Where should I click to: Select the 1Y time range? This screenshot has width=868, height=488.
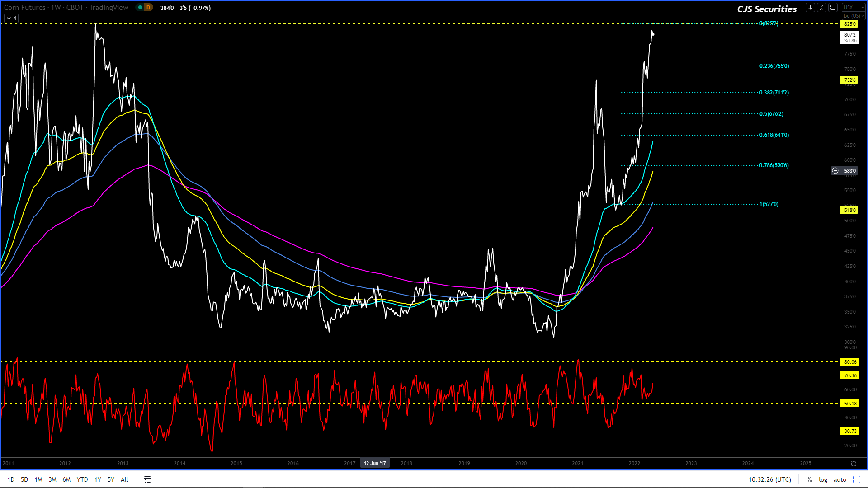[98, 479]
